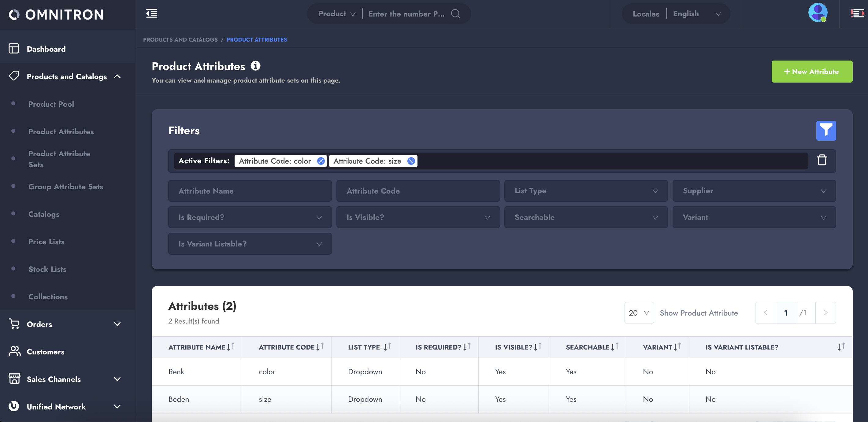The height and width of the screenshot is (422, 868).
Task: Click the search magnifier icon
Action: [455, 13]
